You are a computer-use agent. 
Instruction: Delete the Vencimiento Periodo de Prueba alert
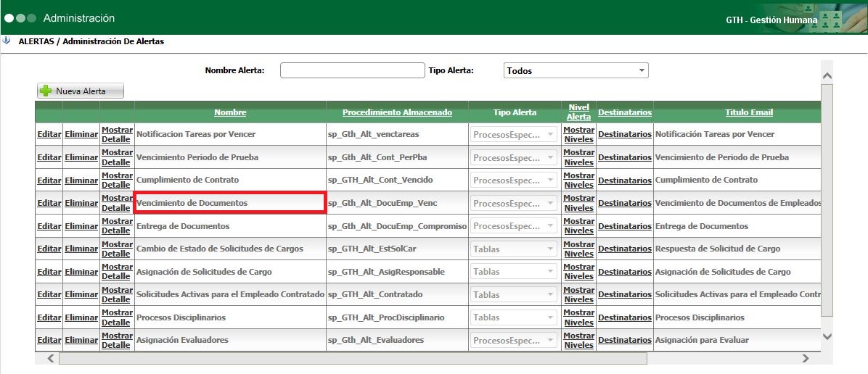coord(81,158)
